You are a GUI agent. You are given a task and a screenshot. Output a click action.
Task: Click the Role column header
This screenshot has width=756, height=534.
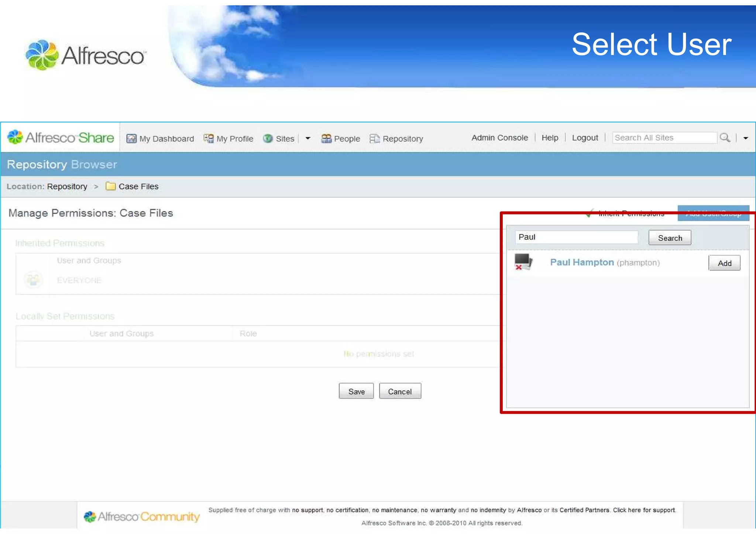248,334
